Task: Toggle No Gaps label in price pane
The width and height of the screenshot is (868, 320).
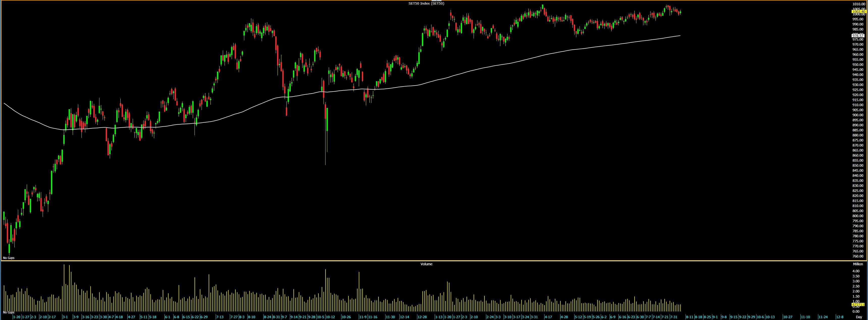Action: (x=9, y=258)
